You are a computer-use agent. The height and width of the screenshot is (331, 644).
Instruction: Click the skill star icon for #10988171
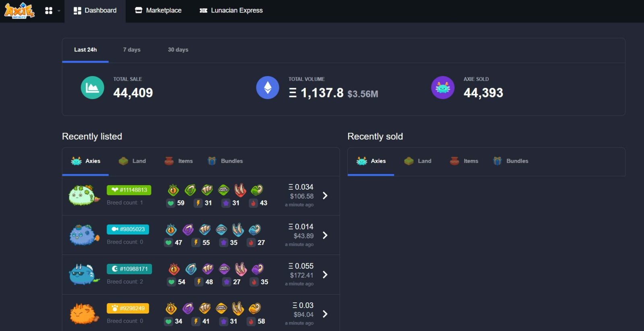click(226, 282)
